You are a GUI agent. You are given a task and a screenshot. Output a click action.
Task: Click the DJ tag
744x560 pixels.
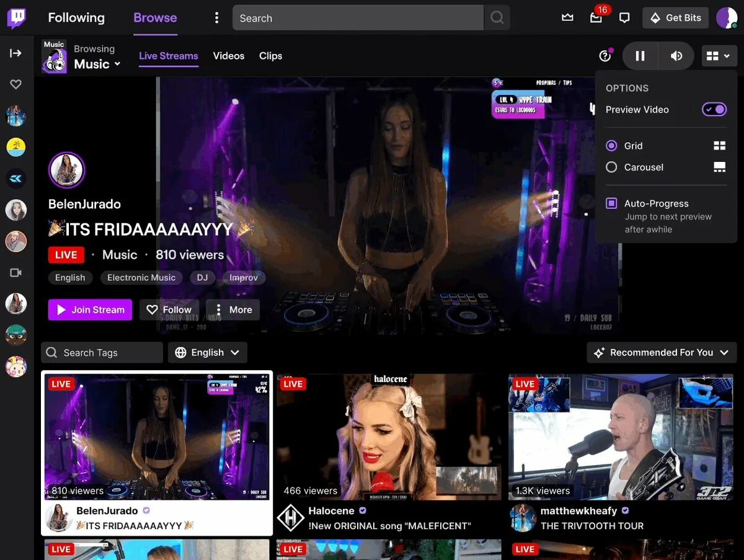coord(202,278)
